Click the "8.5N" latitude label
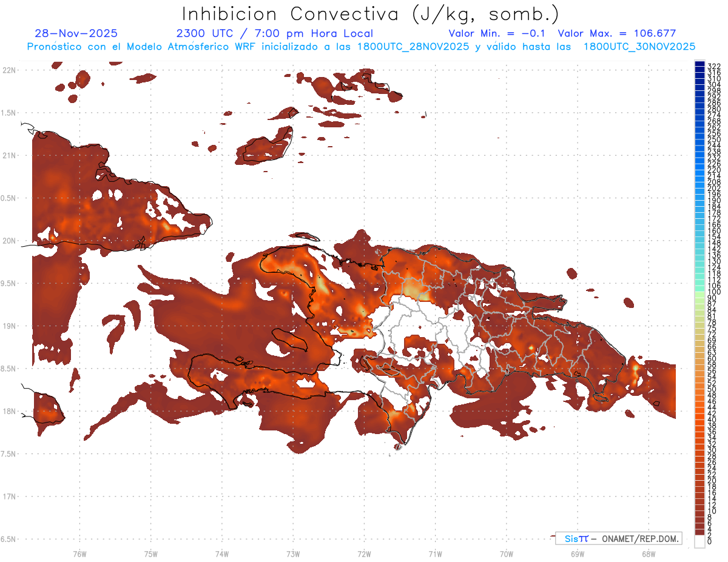 [9, 369]
